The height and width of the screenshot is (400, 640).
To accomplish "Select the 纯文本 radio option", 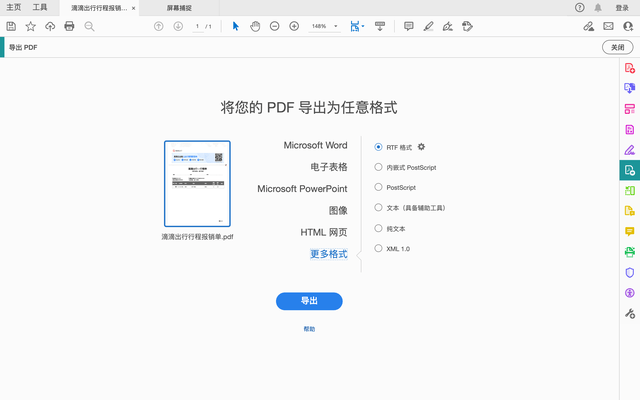I will point(378,228).
